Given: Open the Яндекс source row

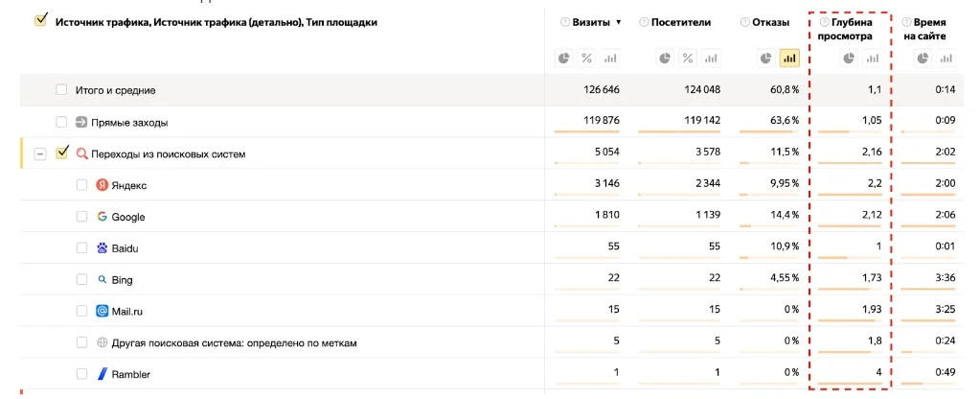Looking at the screenshot, I should [129, 186].
